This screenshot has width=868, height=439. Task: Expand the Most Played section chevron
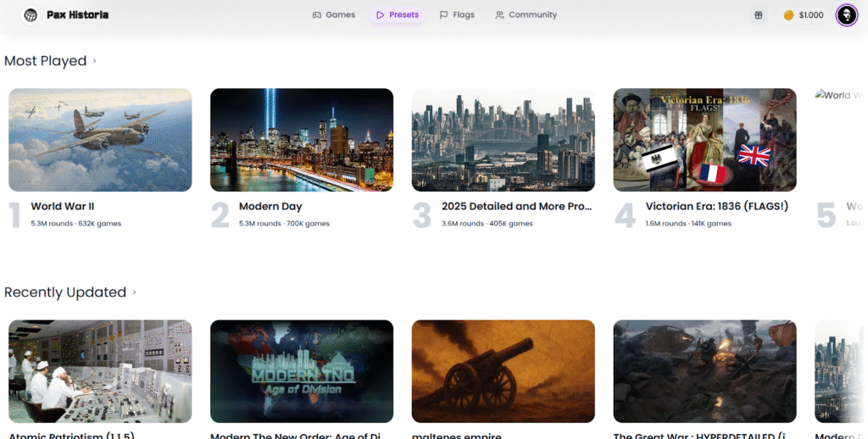(x=94, y=61)
